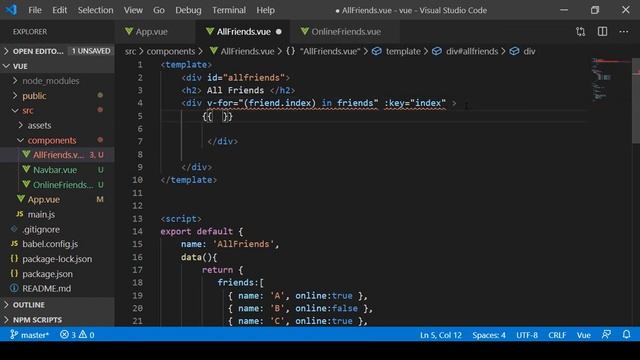
Task: Switch to the App.vue tab
Action: 156,31
